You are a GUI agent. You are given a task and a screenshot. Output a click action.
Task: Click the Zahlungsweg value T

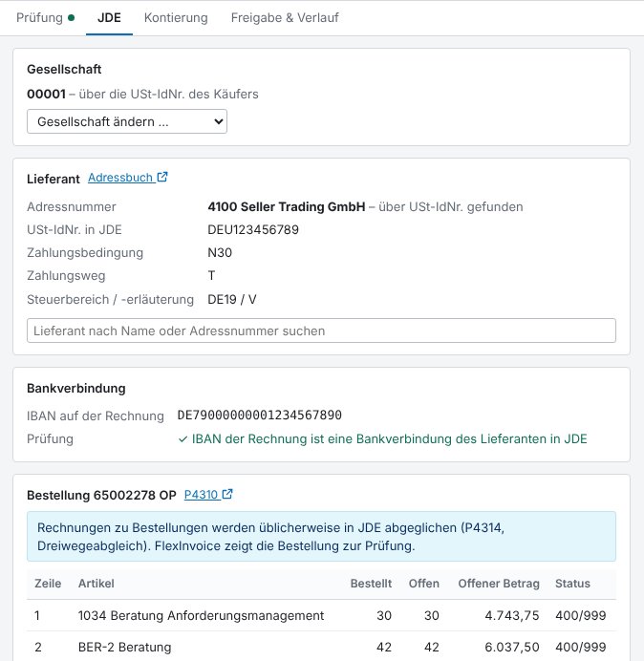(211, 276)
